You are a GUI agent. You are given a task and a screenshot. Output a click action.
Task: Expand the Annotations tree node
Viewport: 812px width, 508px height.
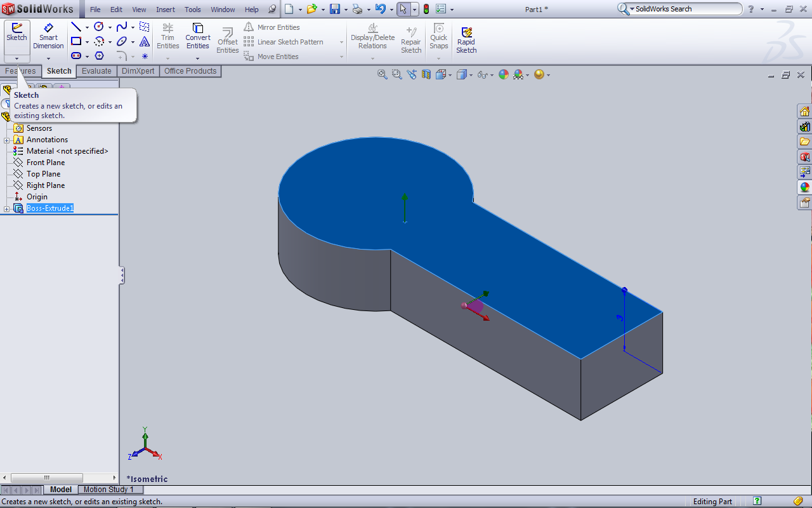pyautogui.click(x=7, y=140)
